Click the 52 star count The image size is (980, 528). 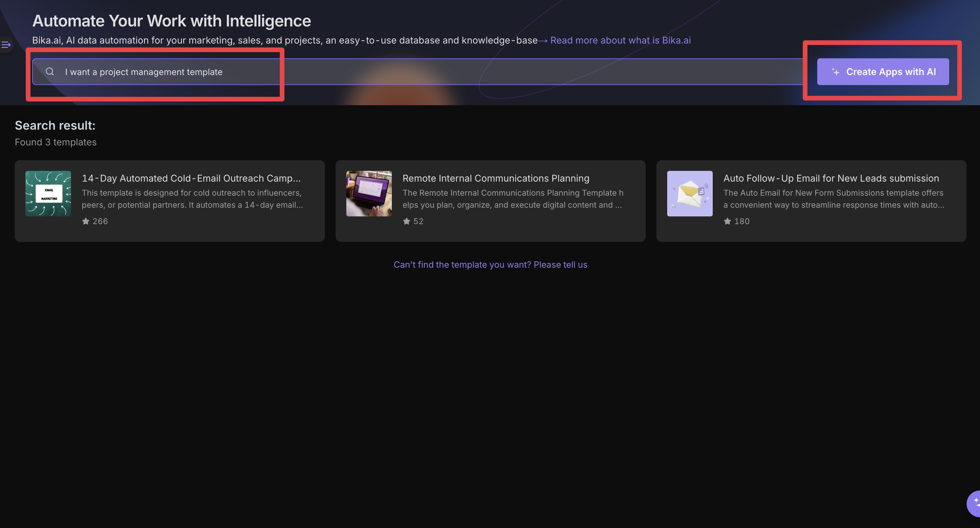click(418, 221)
